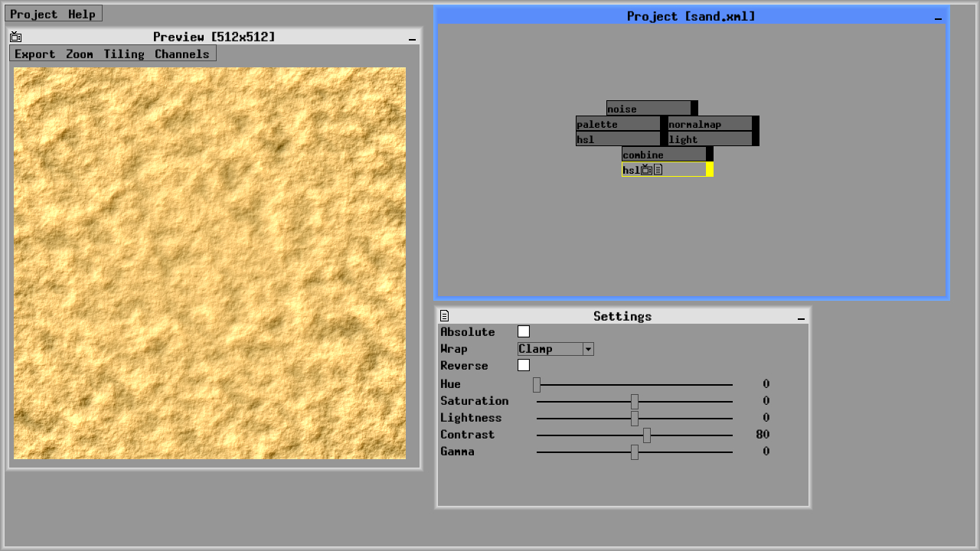Image resolution: width=980 pixels, height=551 pixels.
Task: Click the document icon on the Settings panel
Action: (444, 315)
